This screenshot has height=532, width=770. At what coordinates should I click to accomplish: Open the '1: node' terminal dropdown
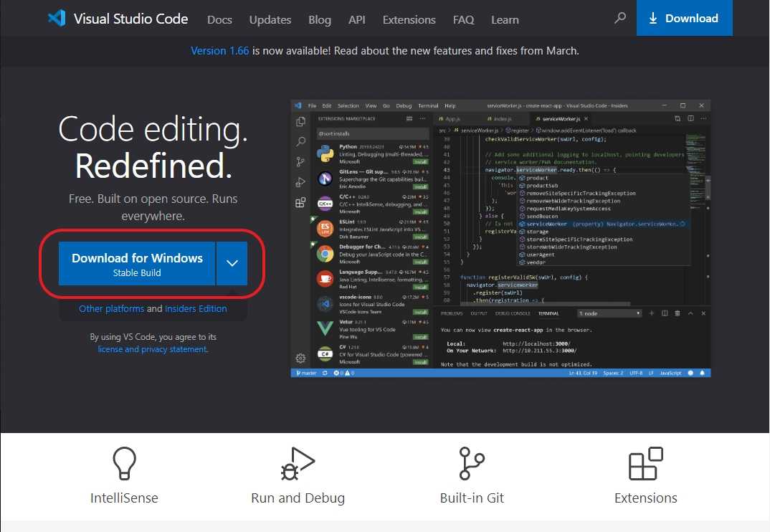[609, 313]
